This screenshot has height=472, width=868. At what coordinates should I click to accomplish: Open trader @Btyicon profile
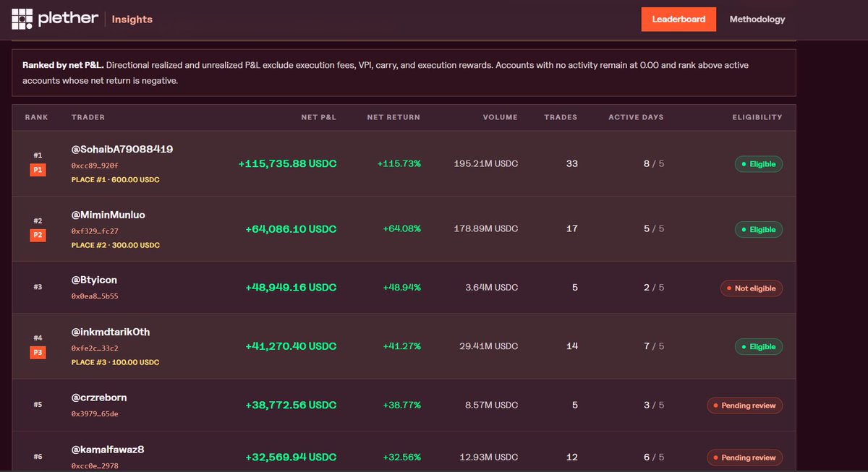pyautogui.click(x=94, y=280)
